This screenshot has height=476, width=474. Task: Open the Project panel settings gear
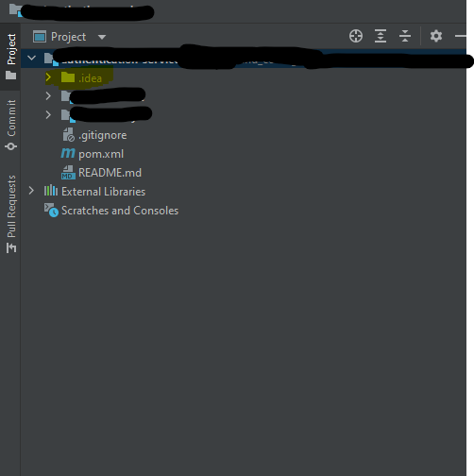[x=436, y=36]
